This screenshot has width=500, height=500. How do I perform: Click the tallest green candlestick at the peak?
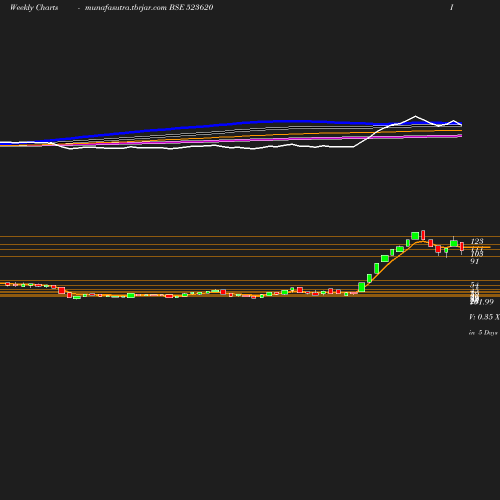coord(415,236)
